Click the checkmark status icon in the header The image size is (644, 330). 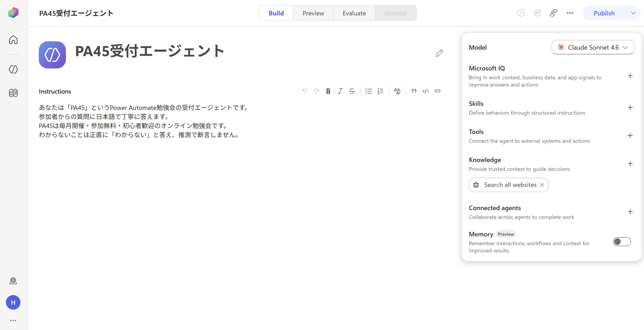coord(521,13)
